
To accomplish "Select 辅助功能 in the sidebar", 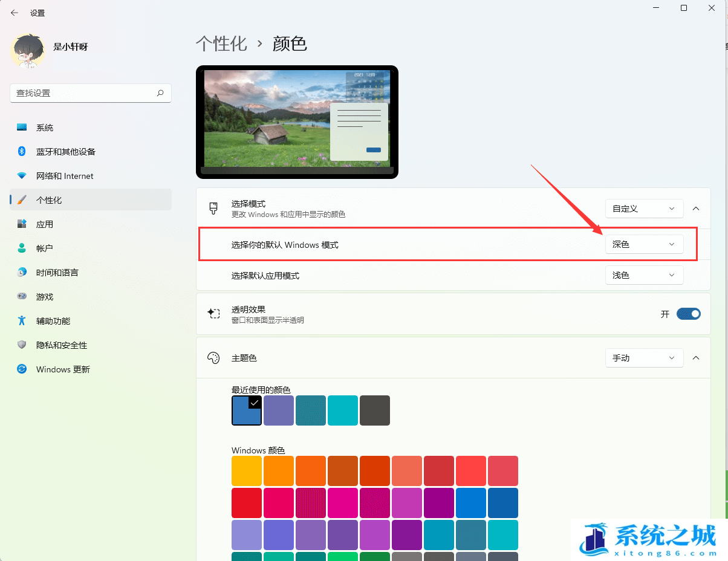I will coord(91,321).
